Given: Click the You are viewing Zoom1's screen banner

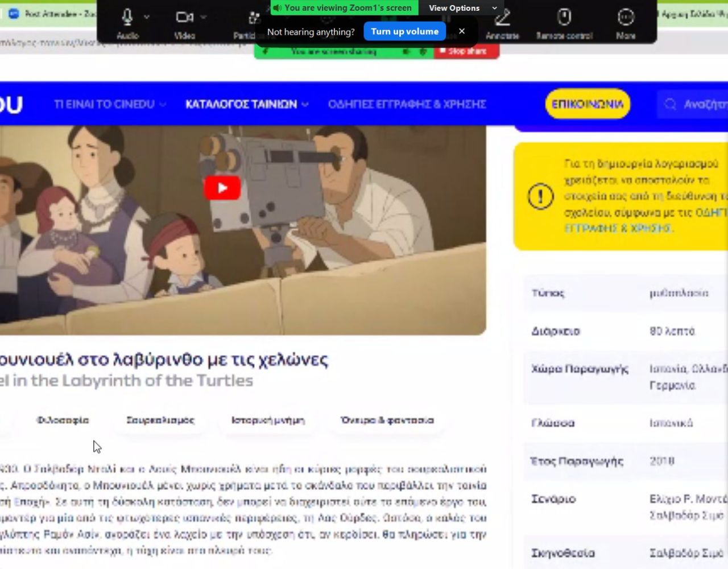Looking at the screenshot, I should tap(344, 8).
